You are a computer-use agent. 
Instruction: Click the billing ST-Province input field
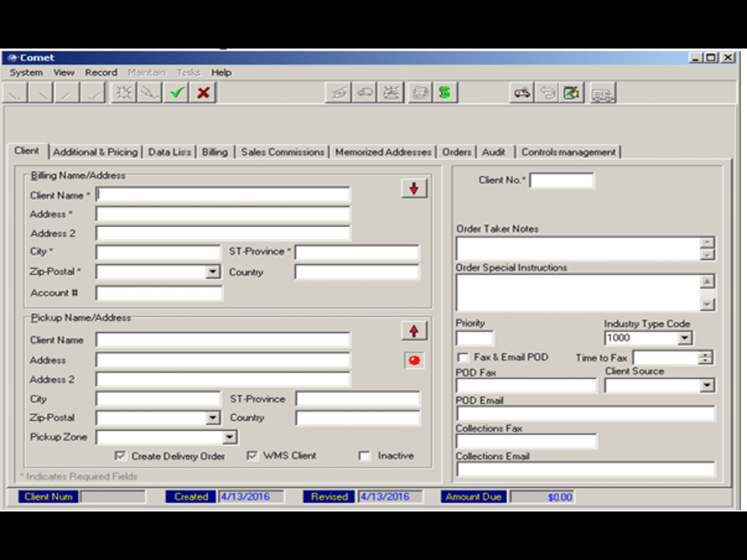[357, 252]
